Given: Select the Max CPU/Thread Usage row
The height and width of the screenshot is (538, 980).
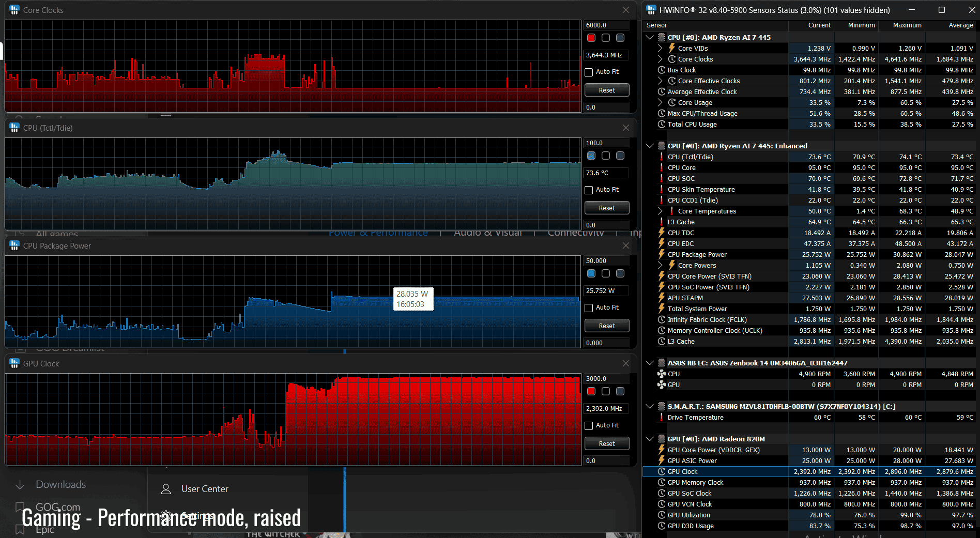Looking at the screenshot, I should 809,113.
